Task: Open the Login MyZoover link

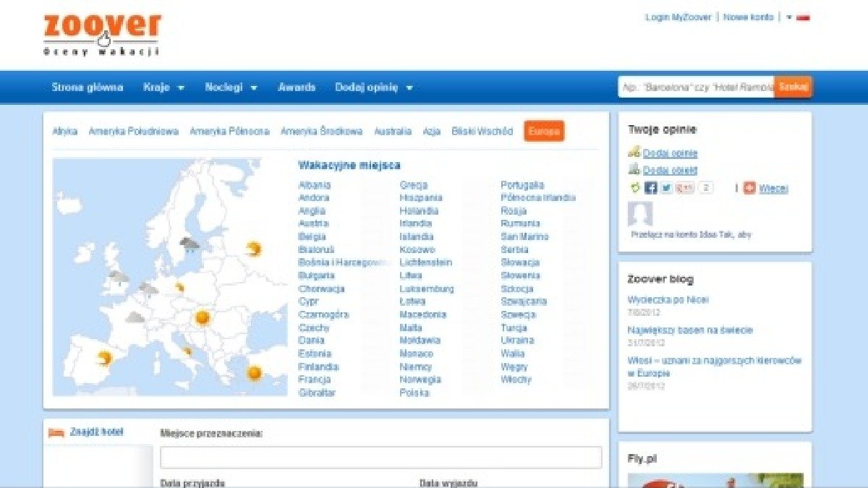Action: 678,17
